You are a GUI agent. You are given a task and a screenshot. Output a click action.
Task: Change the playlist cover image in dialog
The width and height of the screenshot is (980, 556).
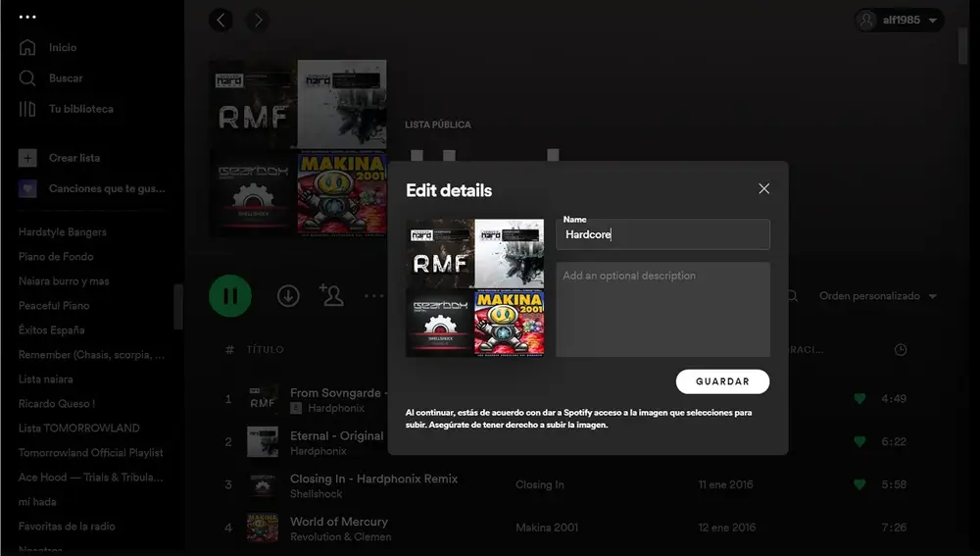[x=475, y=287]
